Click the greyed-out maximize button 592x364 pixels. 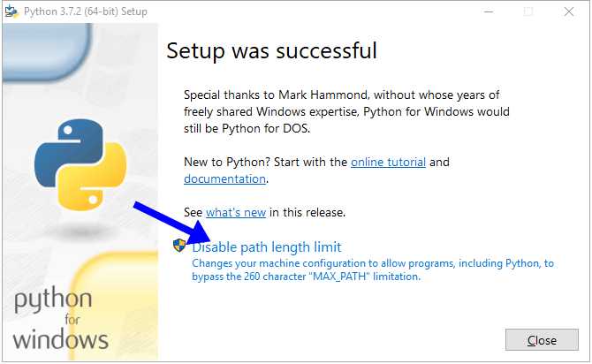528,11
